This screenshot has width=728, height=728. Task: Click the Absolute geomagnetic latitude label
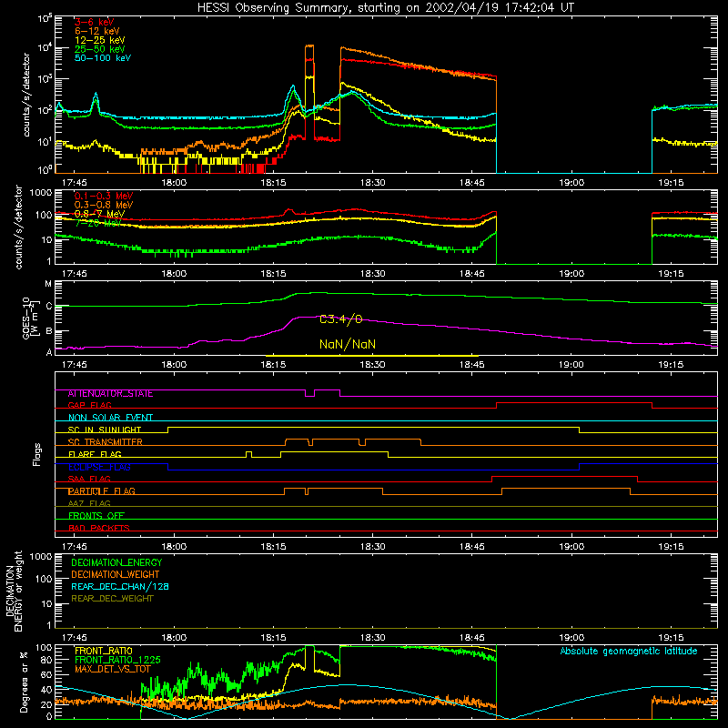coord(629,652)
